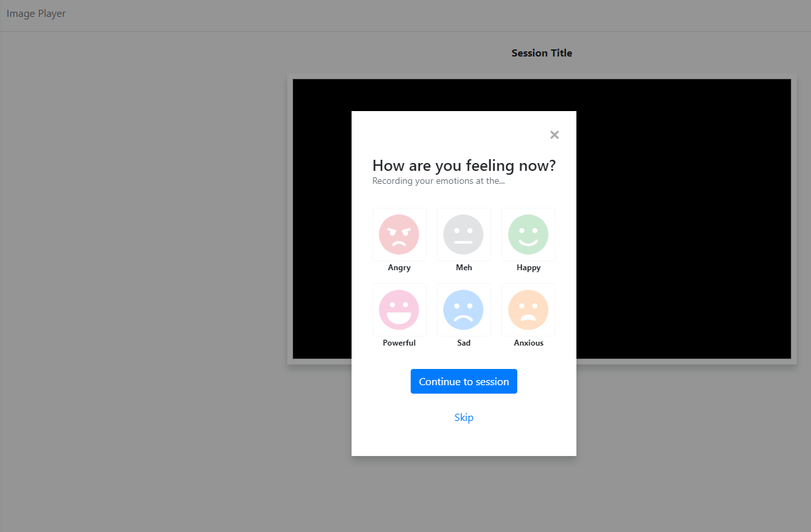
Task: Click the 'How are you feeling now?' heading
Action: coord(464,165)
